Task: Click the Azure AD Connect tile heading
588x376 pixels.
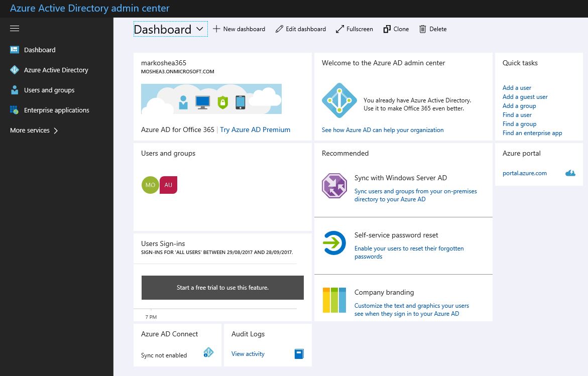Action: (x=170, y=334)
